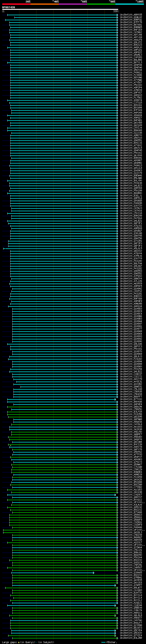The width and height of the screenshot is (146, 644).
Task: Select hit label UniRef100_B9RFQ1
Action: [131, 20]
